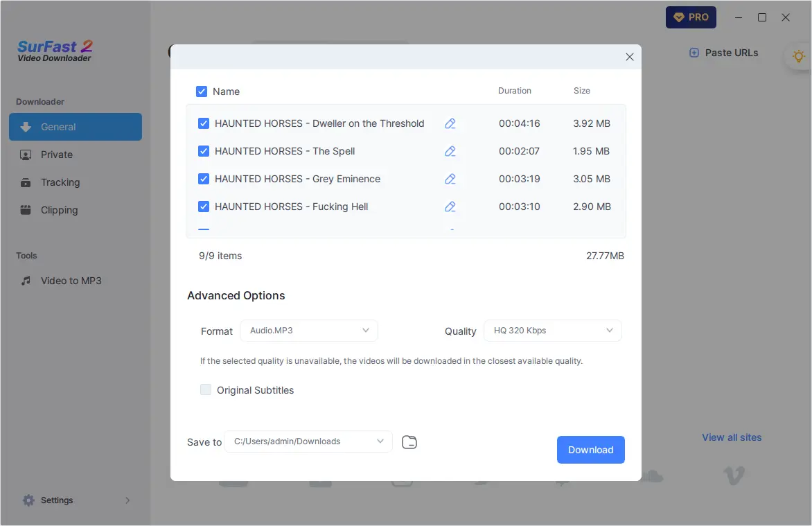Toggle the select-all Name checkbox
The image size is (812, 526).
202,91
